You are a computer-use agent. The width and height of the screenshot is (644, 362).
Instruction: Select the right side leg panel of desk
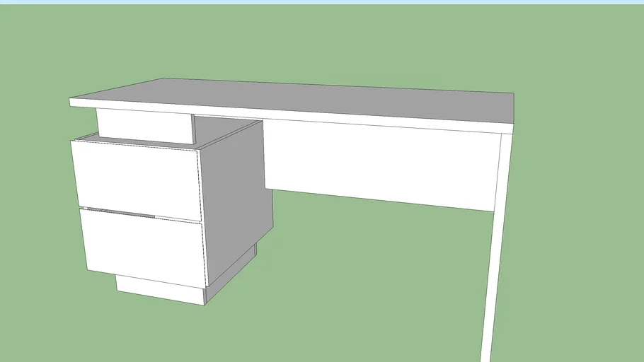coord(495,247)
